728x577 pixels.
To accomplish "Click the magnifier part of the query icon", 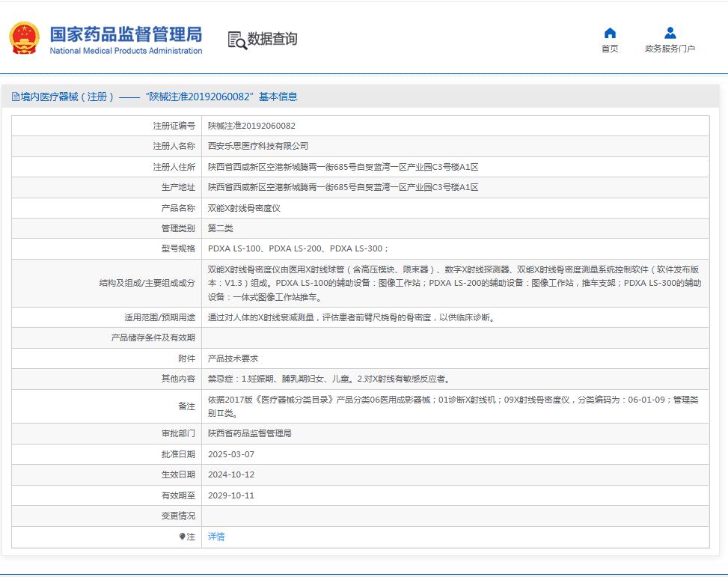I will (x=240, y=45).
